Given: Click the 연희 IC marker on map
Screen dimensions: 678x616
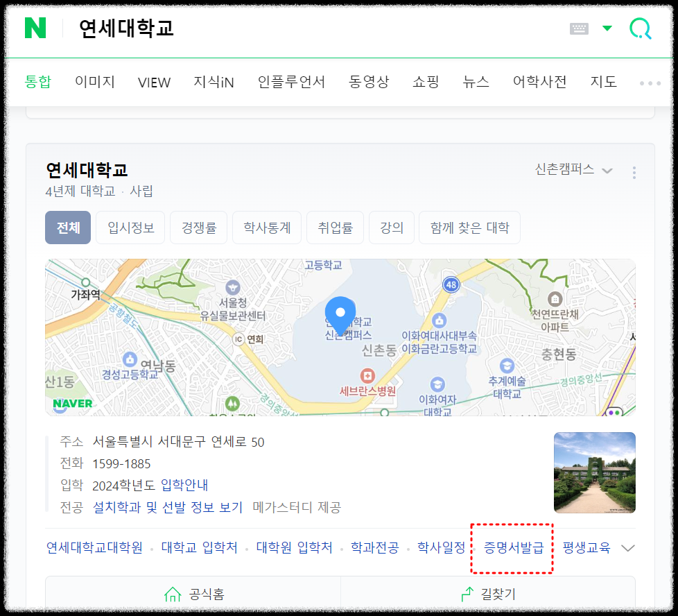Looking at the screenshot, I should point(238,339).
